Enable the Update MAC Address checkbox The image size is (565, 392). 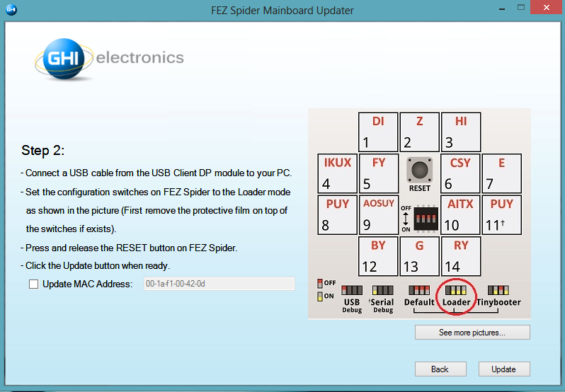(34, 284)
